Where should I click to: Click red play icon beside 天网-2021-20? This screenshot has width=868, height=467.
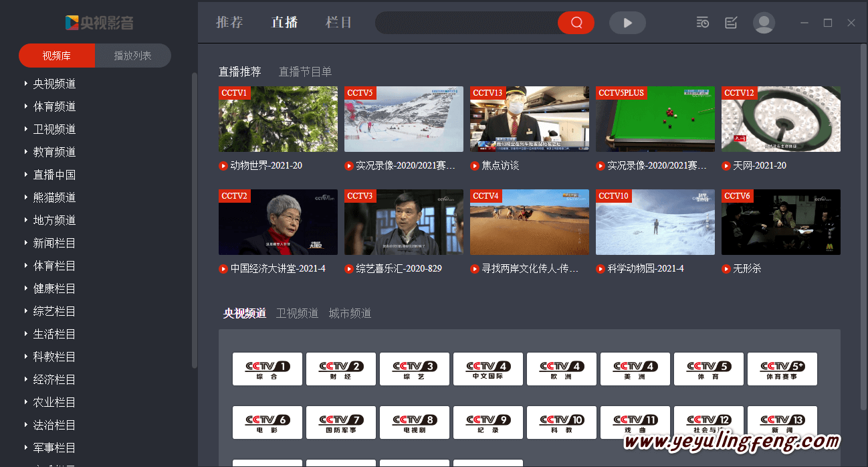(x=726, y=166)
